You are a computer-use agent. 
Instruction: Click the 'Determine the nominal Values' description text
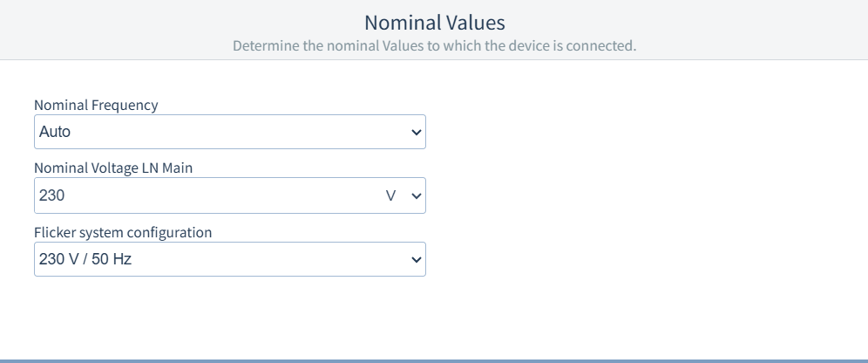pos(434,45)
